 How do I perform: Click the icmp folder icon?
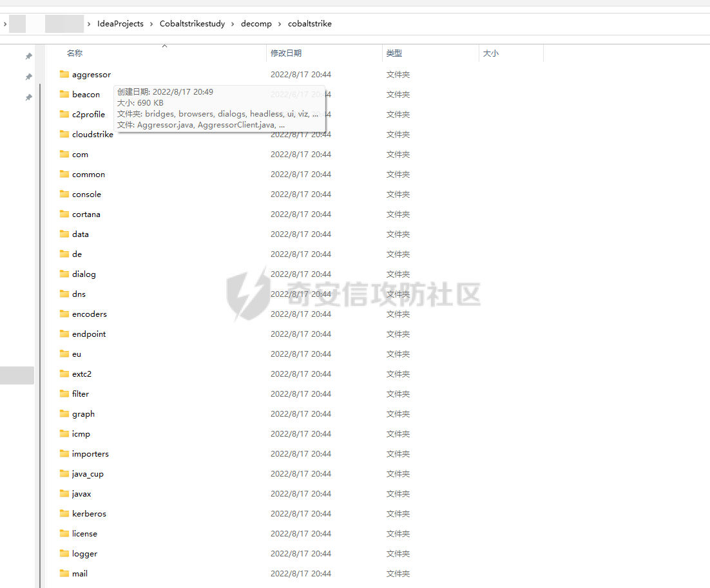64,433
